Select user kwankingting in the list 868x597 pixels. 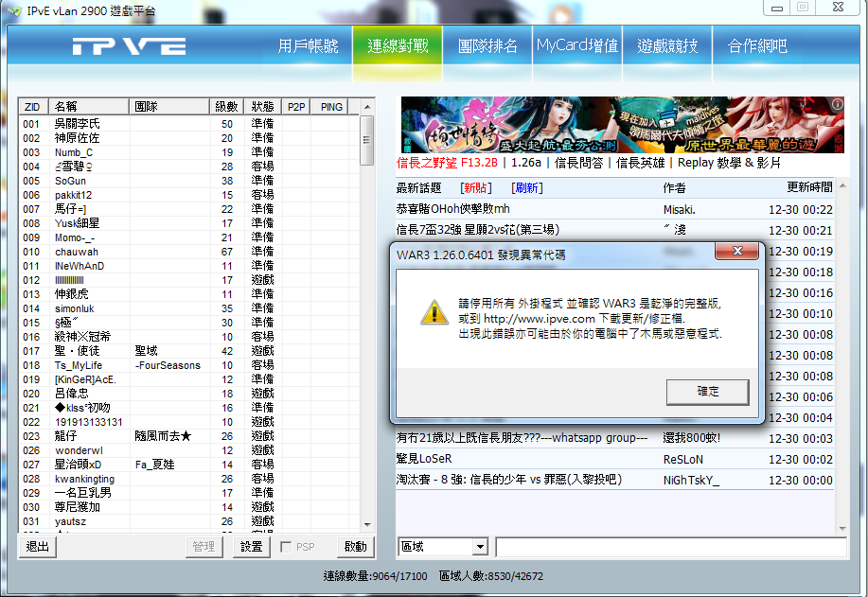point(188,479)
